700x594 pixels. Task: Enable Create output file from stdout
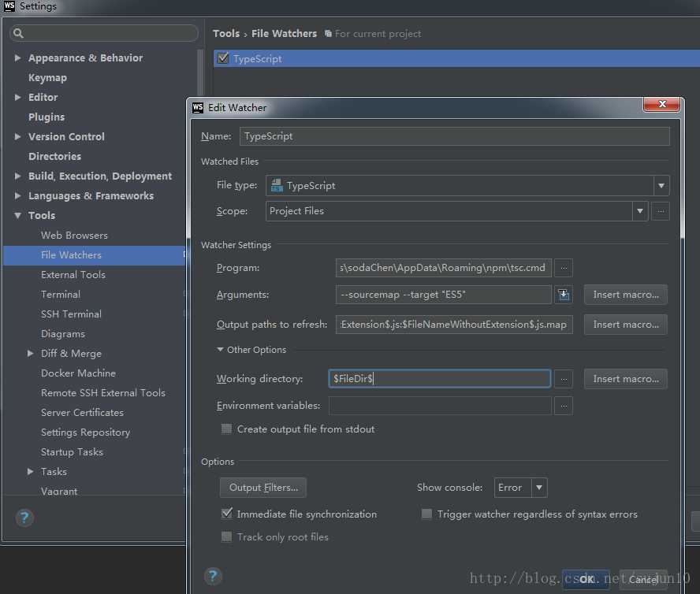pos(226,429)
